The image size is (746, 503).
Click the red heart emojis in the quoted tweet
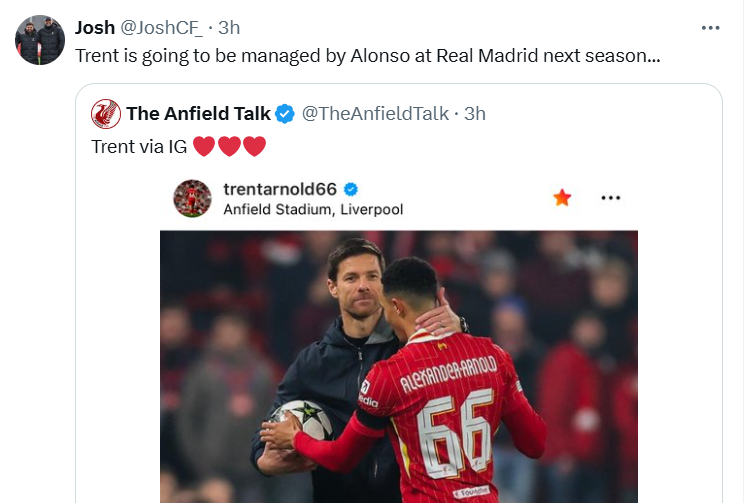click(x=229, y=146)
